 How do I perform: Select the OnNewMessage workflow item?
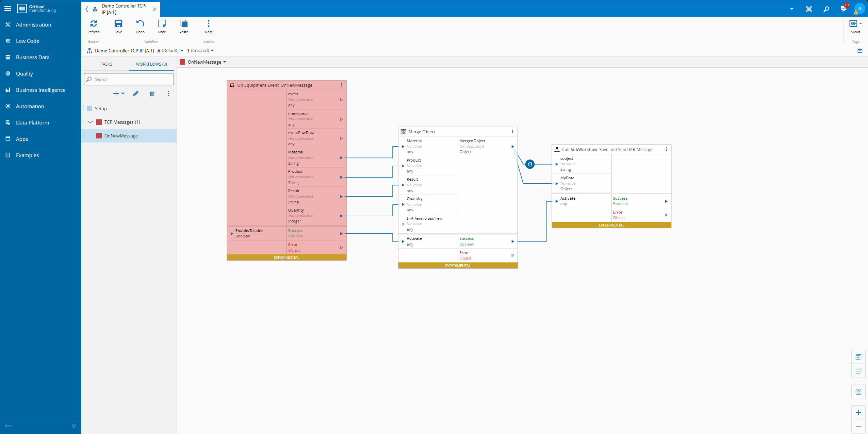click(129, 136)
